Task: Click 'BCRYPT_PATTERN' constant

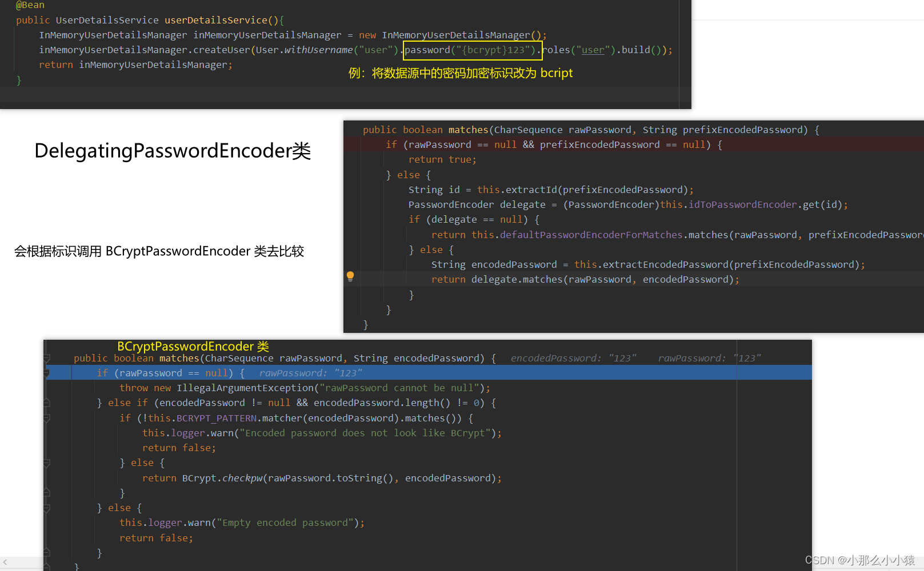Action: coord(217,418)
